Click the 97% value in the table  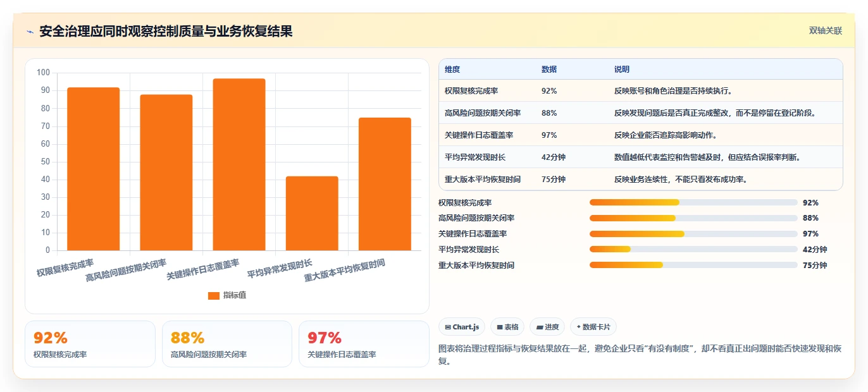pos(549,135)
